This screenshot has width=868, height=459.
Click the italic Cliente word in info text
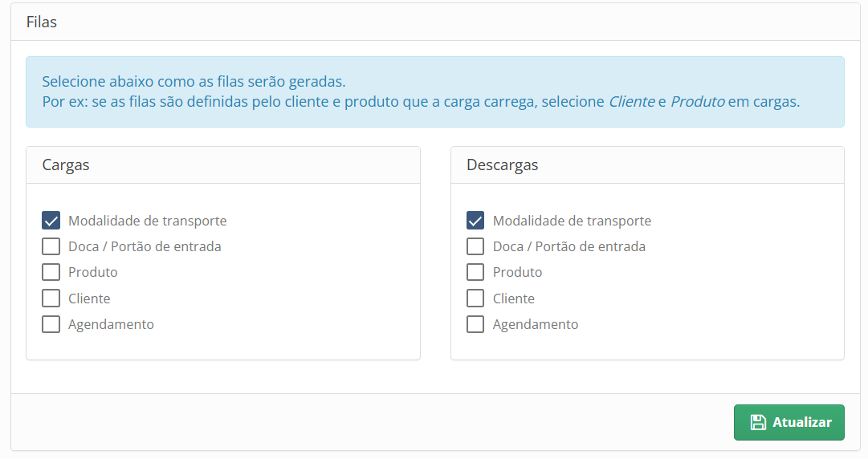(632, 102)
